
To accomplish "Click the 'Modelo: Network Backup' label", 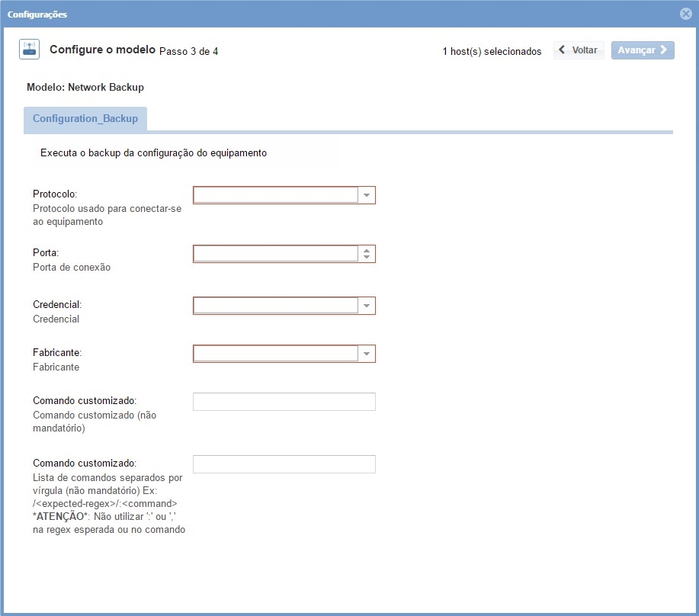I will point(85,87).
